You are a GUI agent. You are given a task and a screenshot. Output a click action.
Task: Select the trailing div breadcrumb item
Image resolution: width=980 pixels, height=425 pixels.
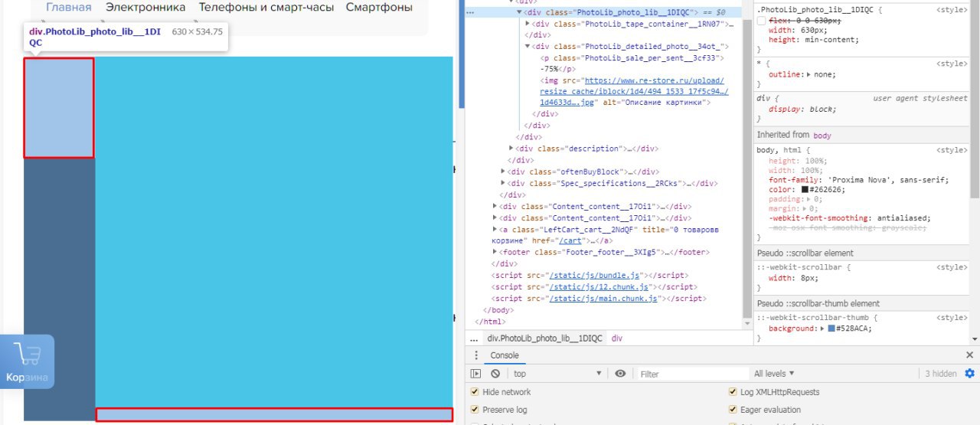617,338
